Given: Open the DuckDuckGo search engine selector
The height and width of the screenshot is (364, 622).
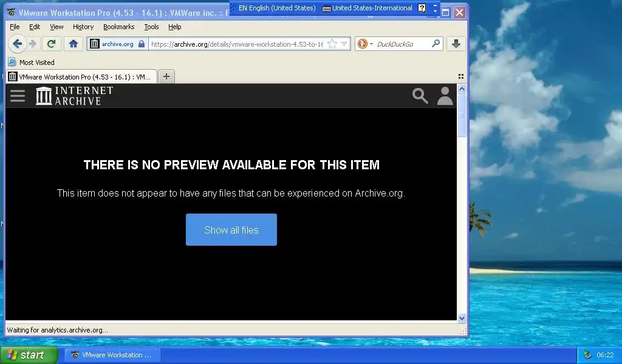Looking at the screenshot, I should (x=365, y=44).
